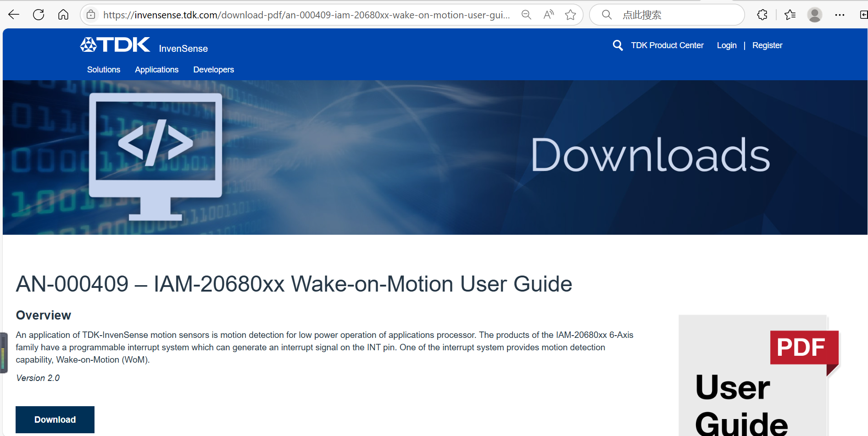Click the address bar URL

306,15
